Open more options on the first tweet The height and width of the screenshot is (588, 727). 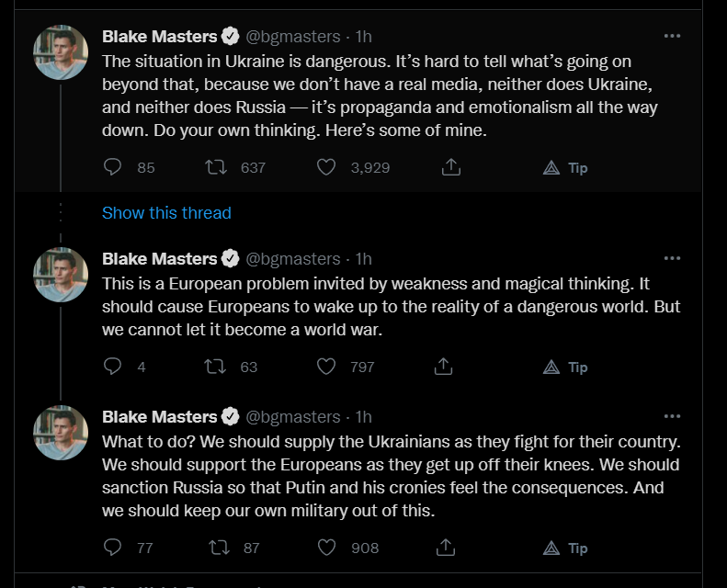(672, 36)
